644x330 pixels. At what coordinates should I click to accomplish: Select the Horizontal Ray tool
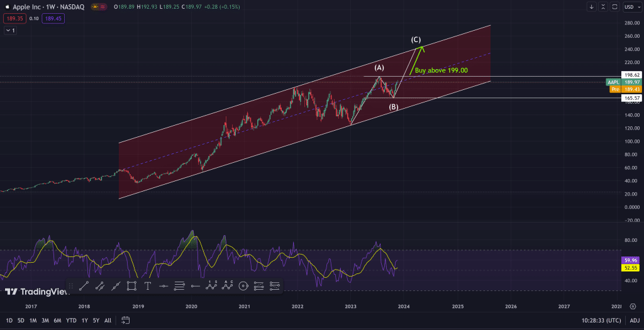pyautogui.click(x=195, y=286)
